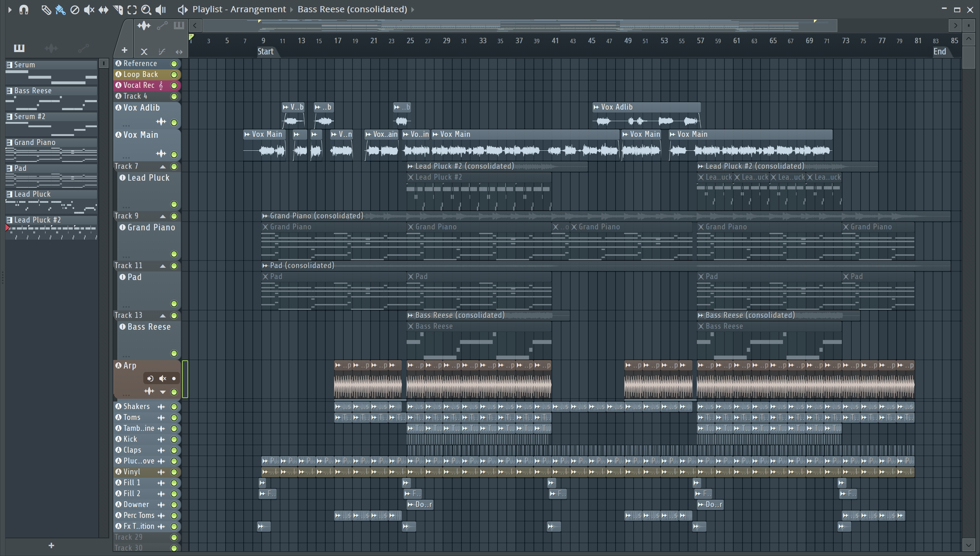
Task: Focus pattern clips in playlist header
Action: [179, 26]
